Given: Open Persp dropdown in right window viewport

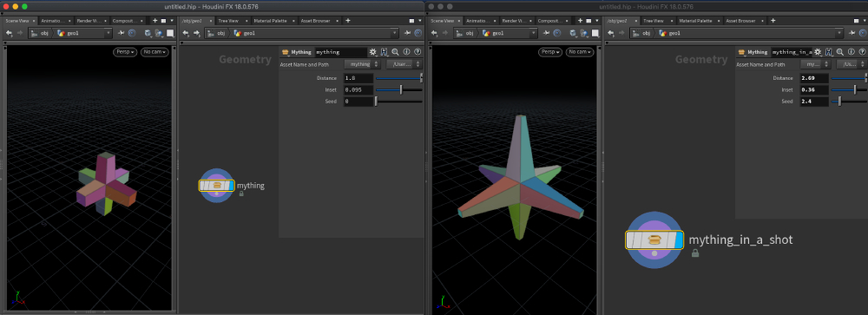Looking at the screenshot, I should coord(550,52).
